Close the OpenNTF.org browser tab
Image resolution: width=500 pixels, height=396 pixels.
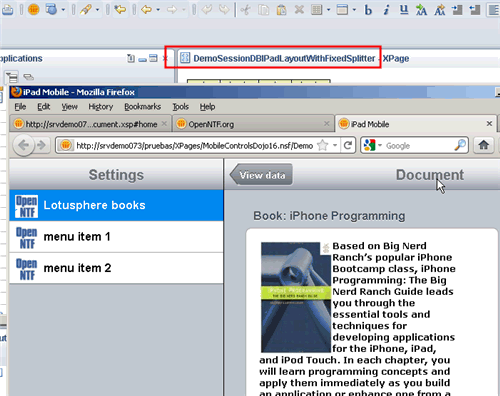(327, 124)
